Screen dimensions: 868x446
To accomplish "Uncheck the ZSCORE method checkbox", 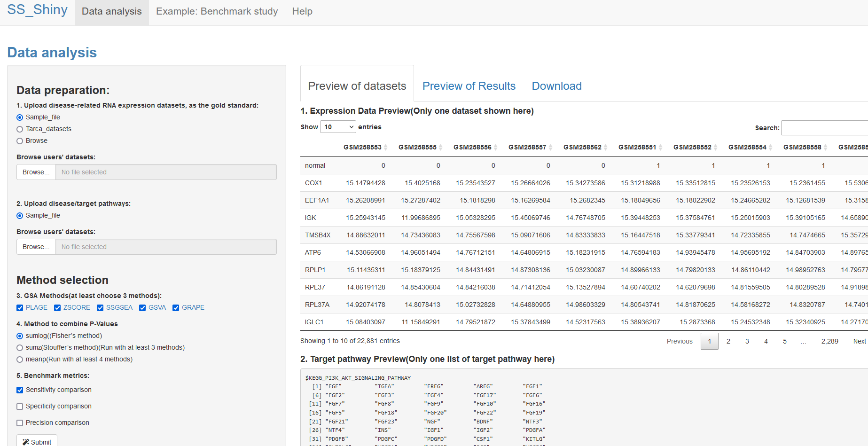I will tap(57, 308).
